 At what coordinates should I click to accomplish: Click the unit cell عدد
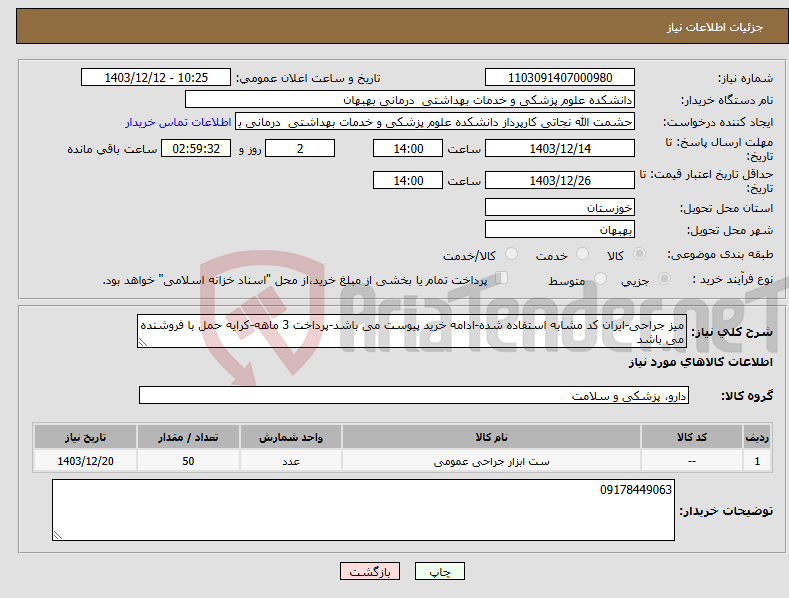pos(291,461)
